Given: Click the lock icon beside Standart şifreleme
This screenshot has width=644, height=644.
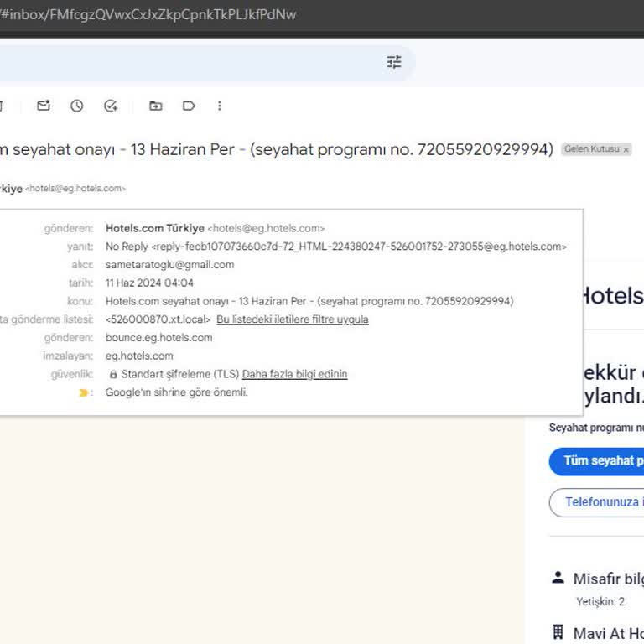Looking at the screenshot, I should point(113,374).
